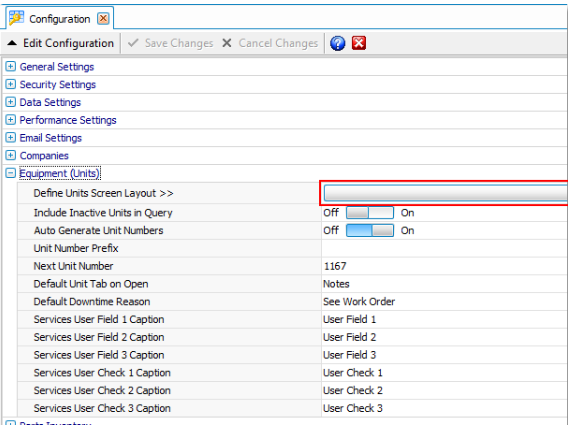This screenshot has height=426, width=568.
Task: Collapse the Equipment (Units) section
Action: [11, 173]
